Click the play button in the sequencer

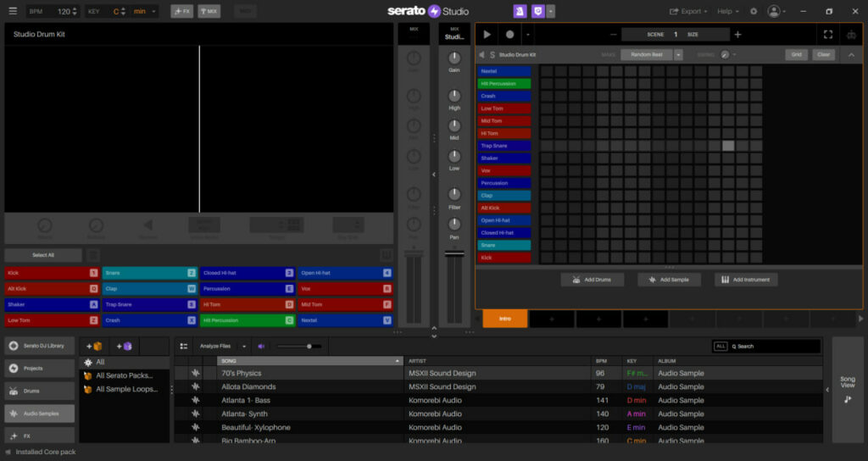pyautogui.click(x=487, y=34)
